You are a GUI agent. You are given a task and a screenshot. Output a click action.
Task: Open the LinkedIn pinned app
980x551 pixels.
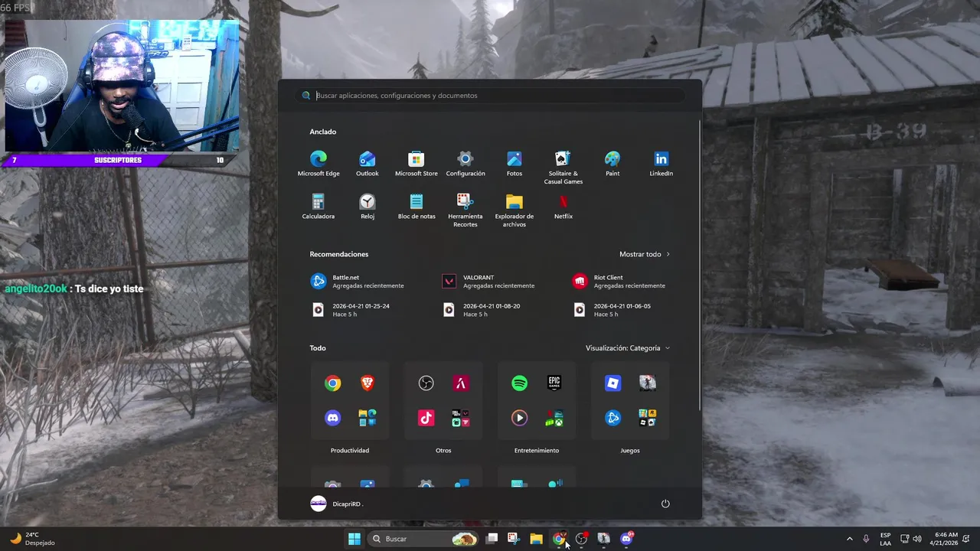coord(661,164)
